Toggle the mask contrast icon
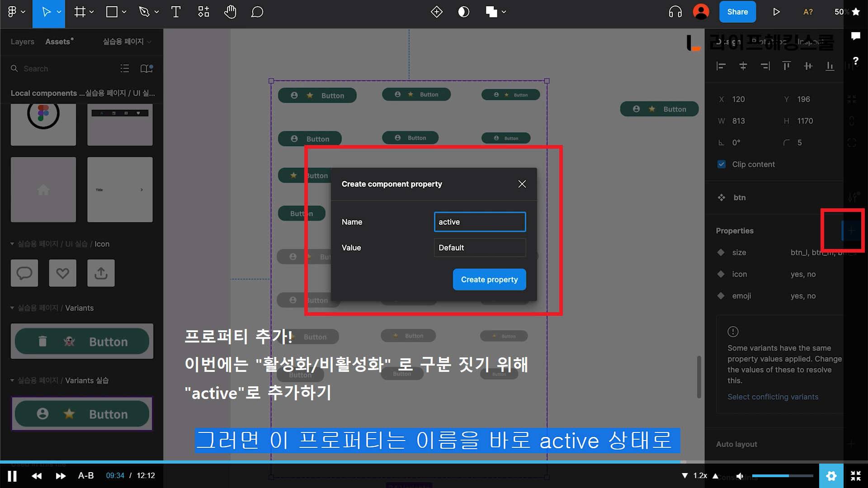The image size is (868, 488). point(463,12)
